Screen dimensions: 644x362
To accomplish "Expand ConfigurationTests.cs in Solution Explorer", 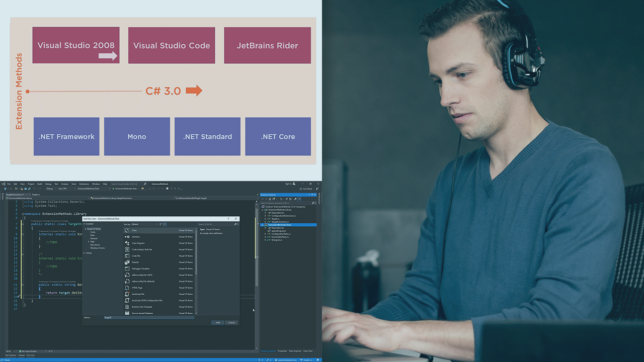I will click(x=266, y=234).
